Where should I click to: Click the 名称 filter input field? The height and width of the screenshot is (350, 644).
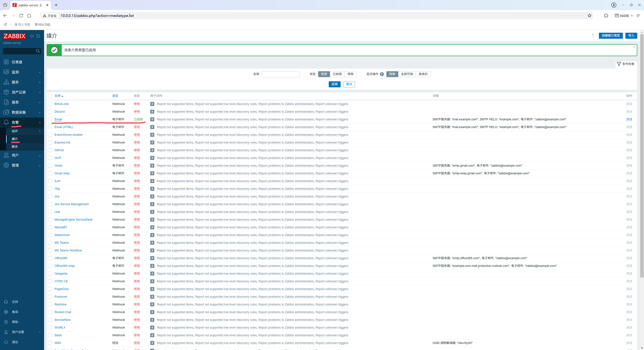click(281, 74)
